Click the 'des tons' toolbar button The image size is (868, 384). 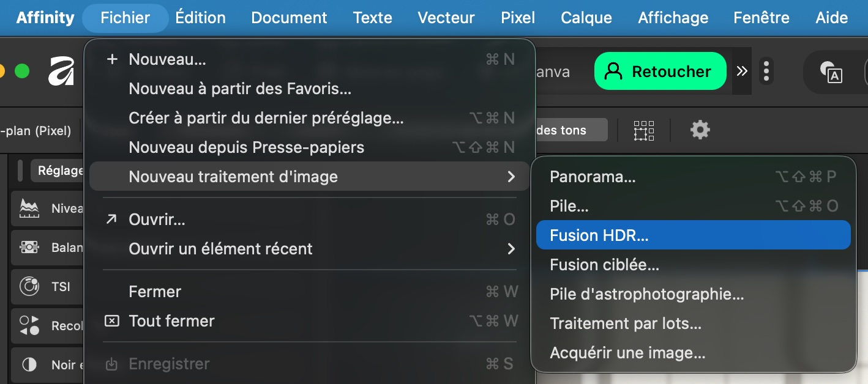tap(571, 130)
